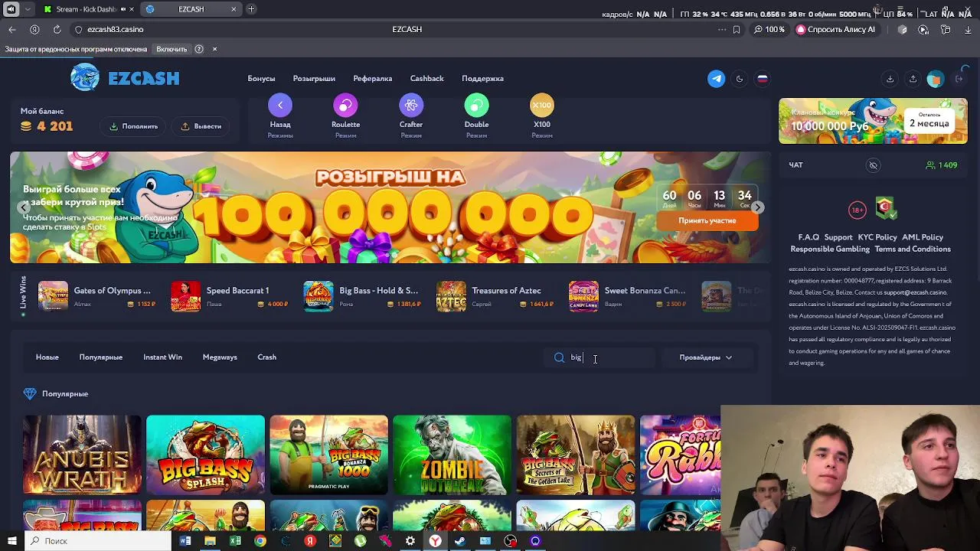Click the EZCASH shark logo
Screen dimensions: 980x551
coord(125,78)
